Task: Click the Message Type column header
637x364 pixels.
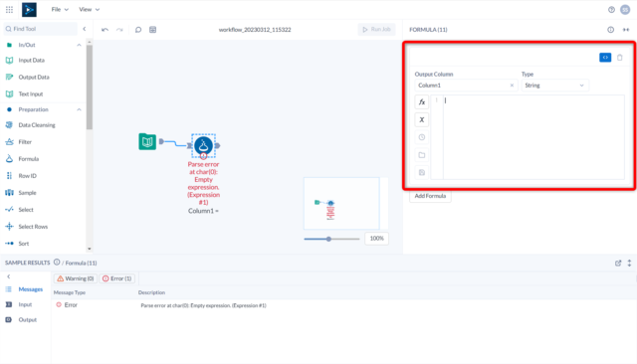Action: click(x=70, y=292)
